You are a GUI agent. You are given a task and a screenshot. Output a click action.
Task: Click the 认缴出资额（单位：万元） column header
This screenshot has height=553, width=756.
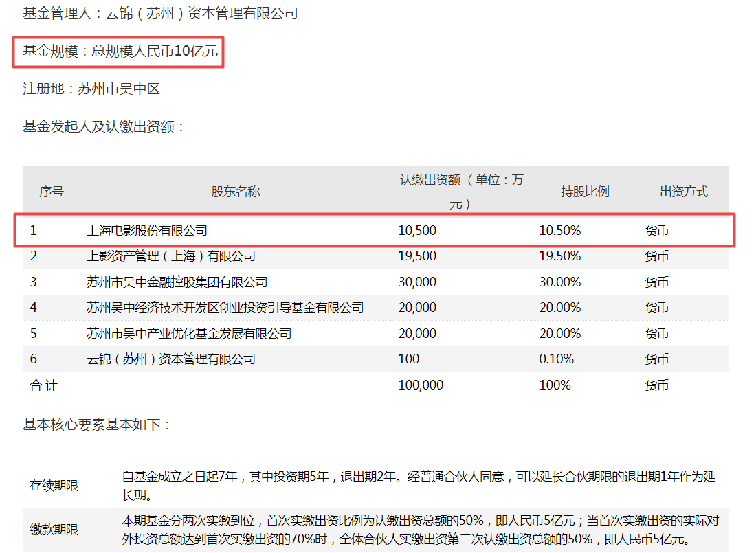click(461, 192)
